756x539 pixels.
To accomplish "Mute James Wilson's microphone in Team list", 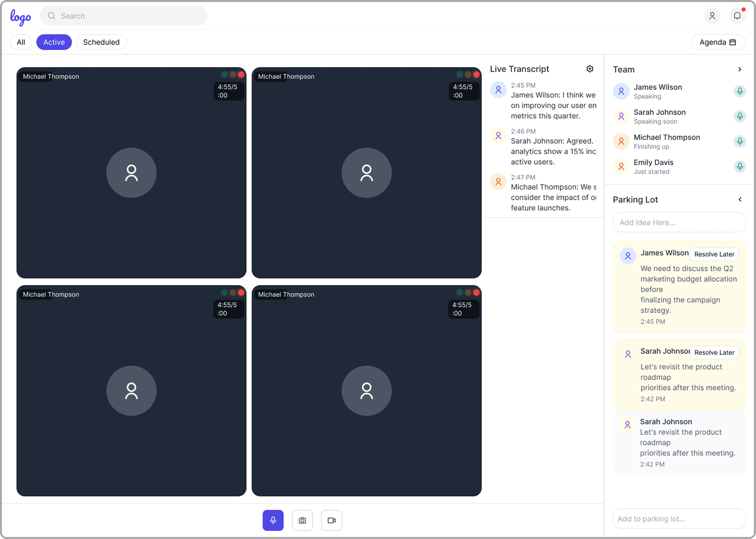I will 739,91.
